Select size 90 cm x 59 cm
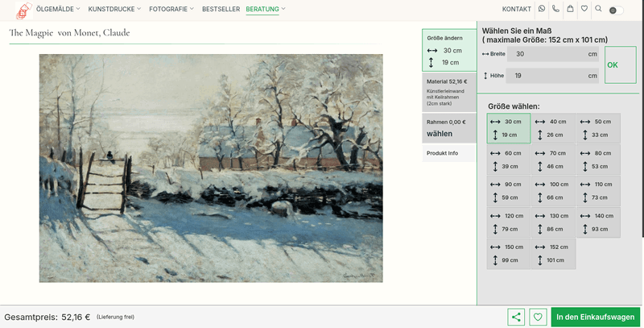644x328 pixels. pos(509,191)
